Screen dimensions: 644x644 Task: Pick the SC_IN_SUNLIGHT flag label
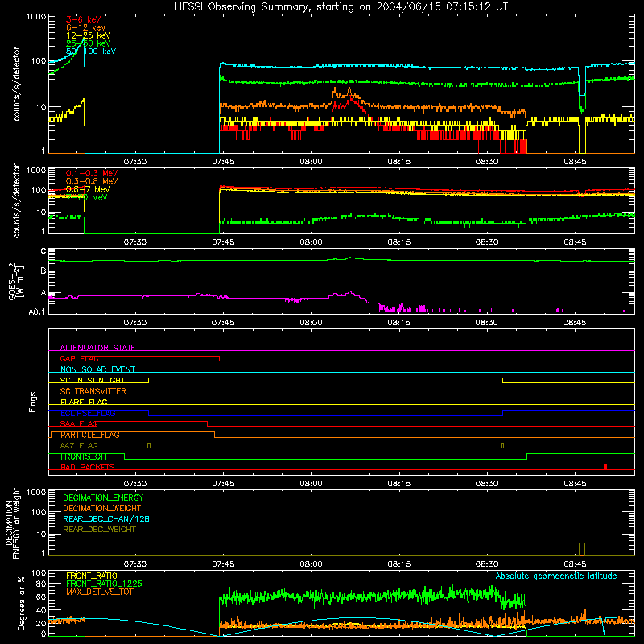[x=93, y=380]
